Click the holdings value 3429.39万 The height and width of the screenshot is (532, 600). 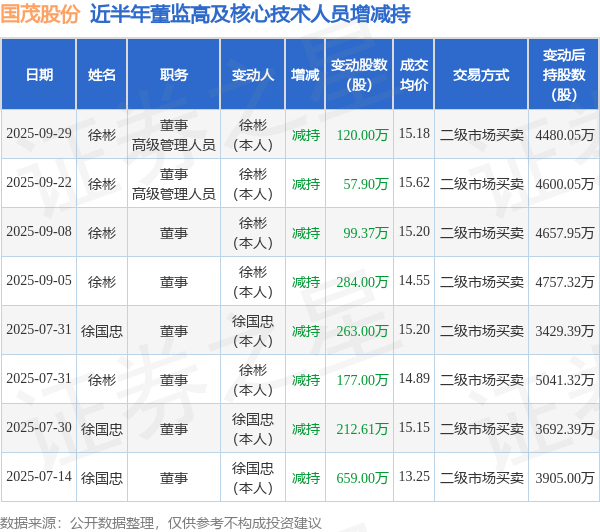tap(565, 331)
